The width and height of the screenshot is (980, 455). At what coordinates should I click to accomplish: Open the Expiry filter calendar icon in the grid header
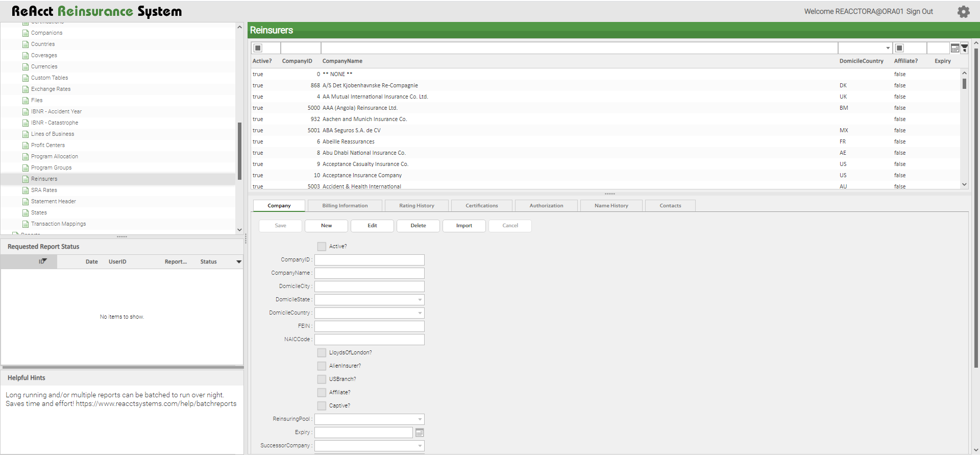(x=954, y=48)
